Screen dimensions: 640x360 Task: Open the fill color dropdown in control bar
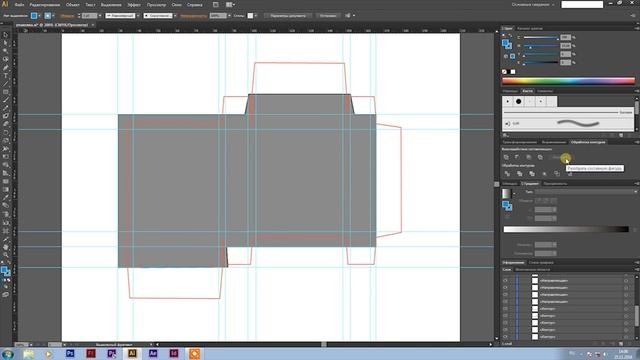40,16
